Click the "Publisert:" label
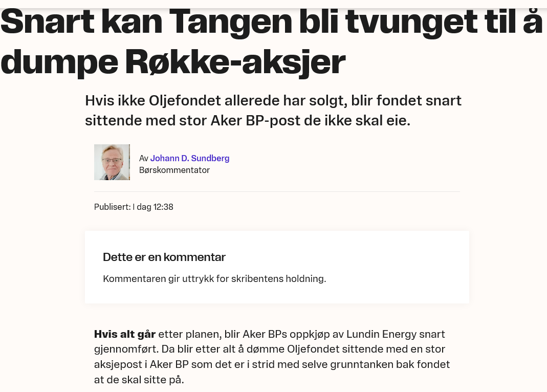Screen dimensions: 547x392 pos(113,207)
